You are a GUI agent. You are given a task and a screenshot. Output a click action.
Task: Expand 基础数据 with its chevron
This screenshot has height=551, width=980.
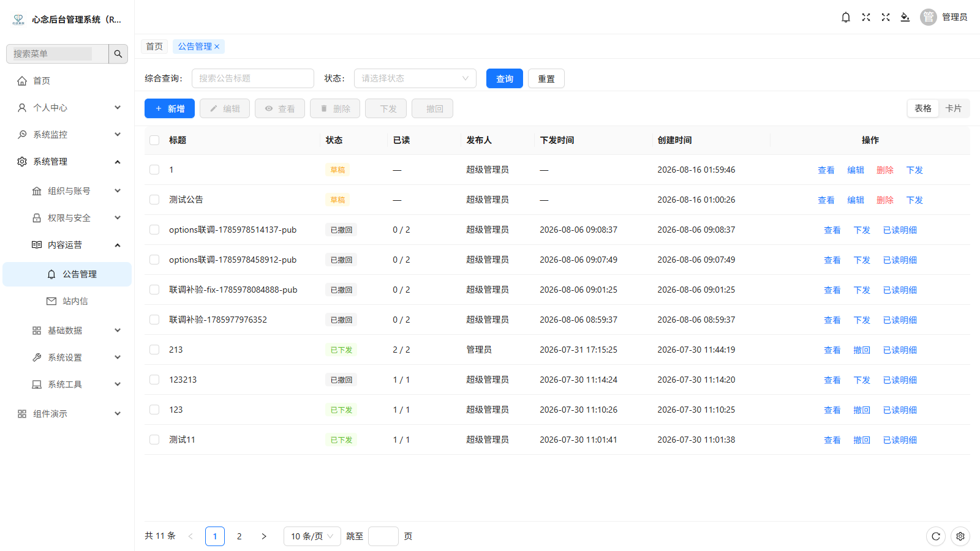click(118, 331)
